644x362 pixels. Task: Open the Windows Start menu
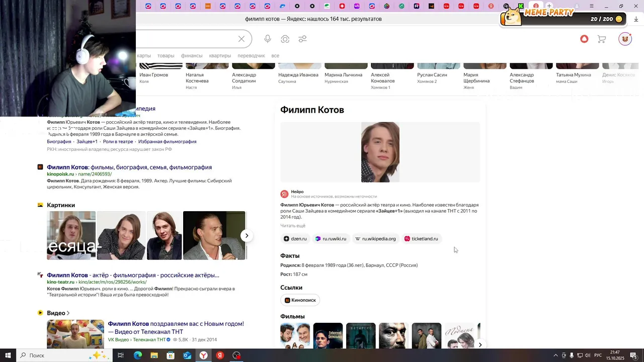pyautogui.click(x=8, y=355)
